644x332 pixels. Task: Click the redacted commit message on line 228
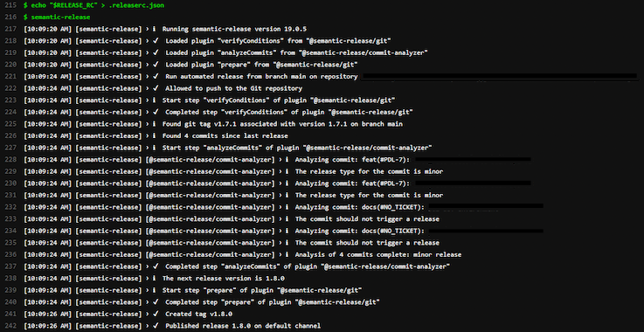pyautogui.click(x=473, y=159)
